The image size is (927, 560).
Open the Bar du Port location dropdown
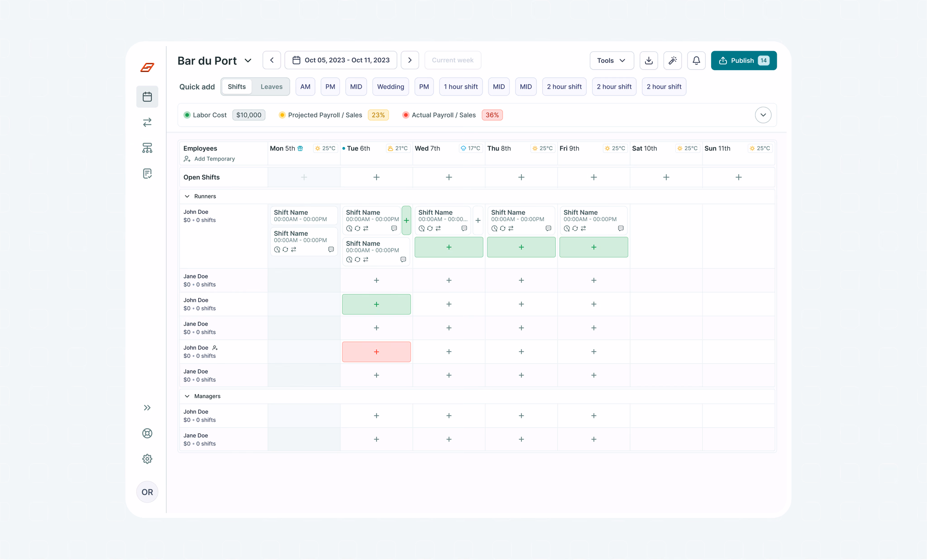point(215,61)
